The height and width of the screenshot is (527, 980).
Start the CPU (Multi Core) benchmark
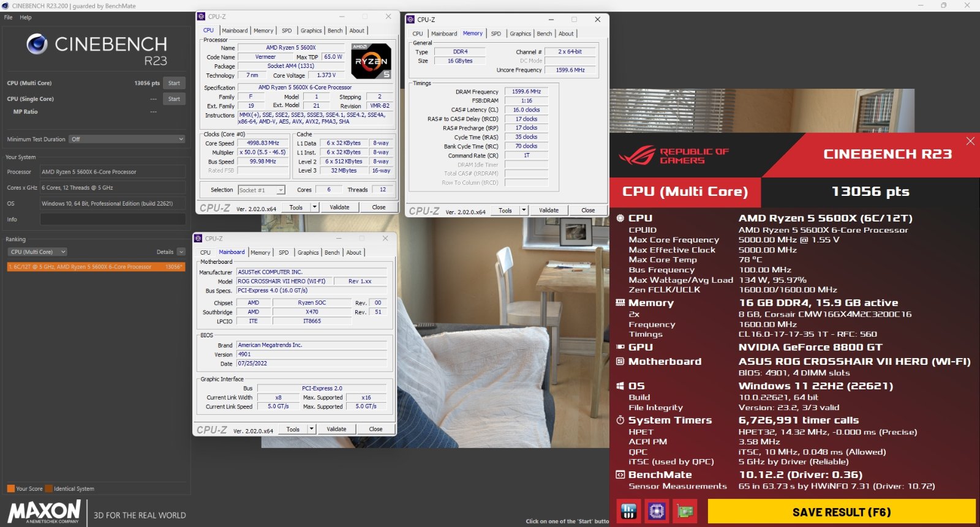pos(175,83)
